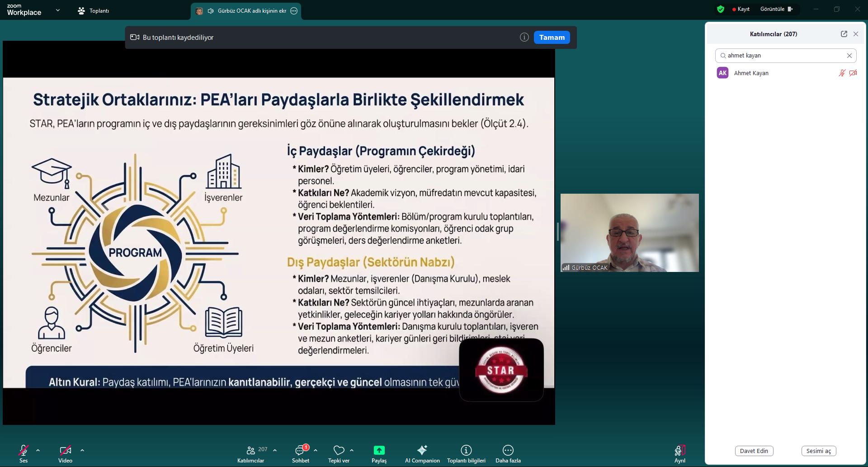Click the recording notification info icon

coord(524,38)
